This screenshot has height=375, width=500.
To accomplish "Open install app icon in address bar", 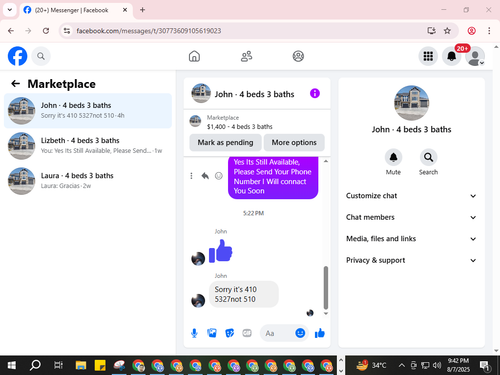I will coord(431,31).
